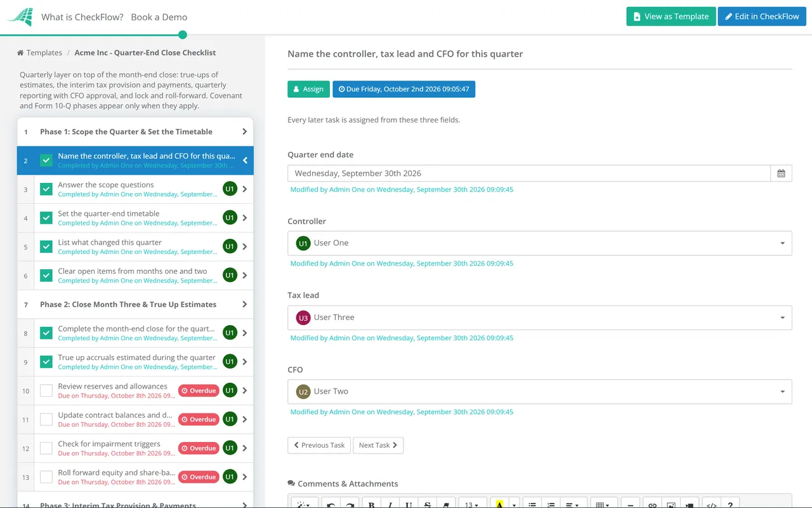Expand Phase 2: Close Month Three chevron

click(x=244, y=305)
